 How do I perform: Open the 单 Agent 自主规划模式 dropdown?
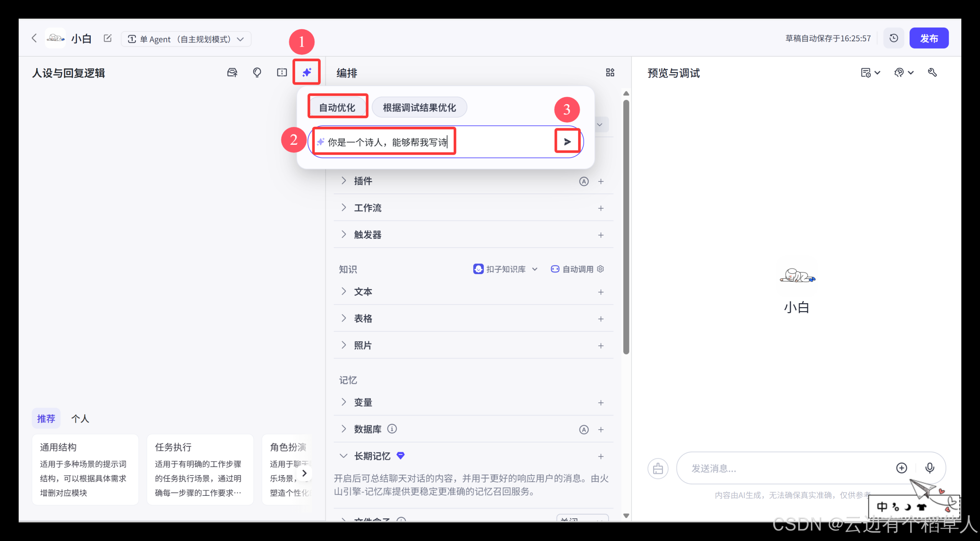coord(186,39)
